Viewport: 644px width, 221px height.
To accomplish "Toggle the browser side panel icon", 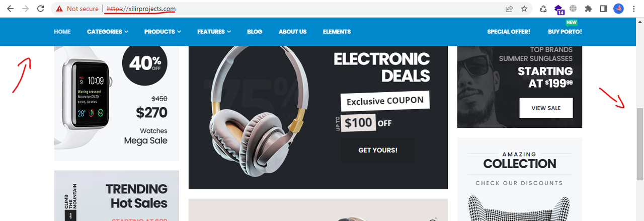I will tap(603, 9).
